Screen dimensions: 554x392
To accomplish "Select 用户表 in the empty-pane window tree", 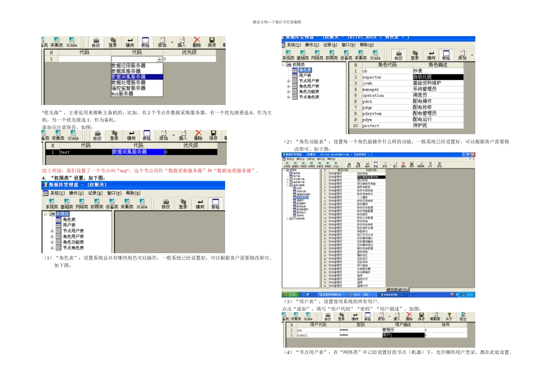I will [69, 225].
